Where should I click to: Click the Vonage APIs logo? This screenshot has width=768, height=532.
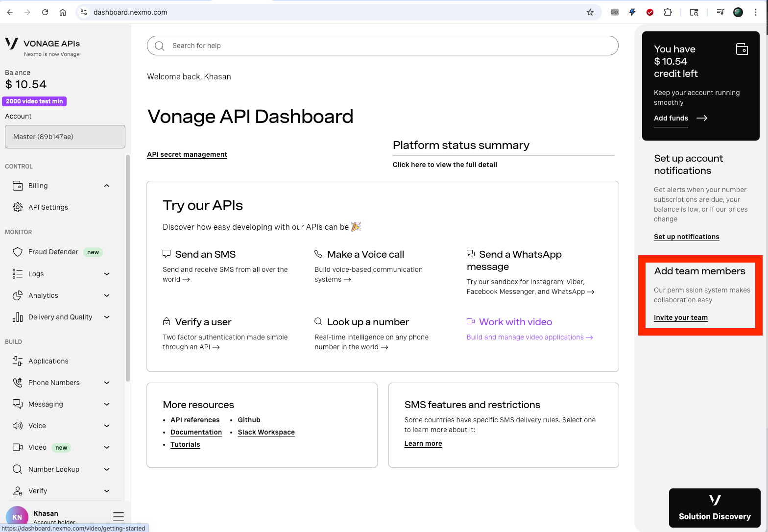click(x=42, y=48)
